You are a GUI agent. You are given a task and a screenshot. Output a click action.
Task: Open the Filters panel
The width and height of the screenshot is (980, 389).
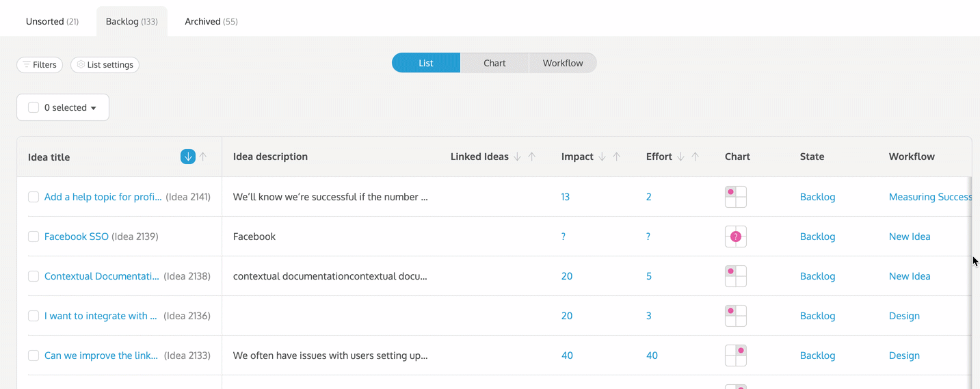pos(40,65)
